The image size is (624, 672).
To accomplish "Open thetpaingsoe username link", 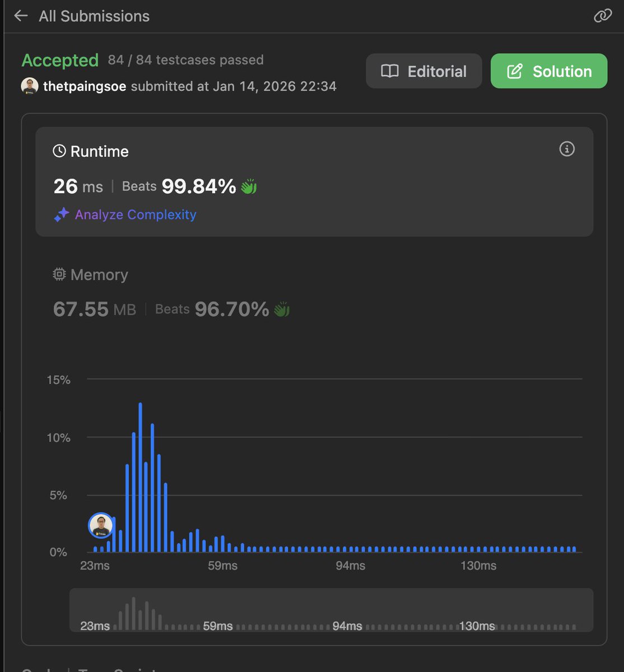I will (x=85, y=86).
